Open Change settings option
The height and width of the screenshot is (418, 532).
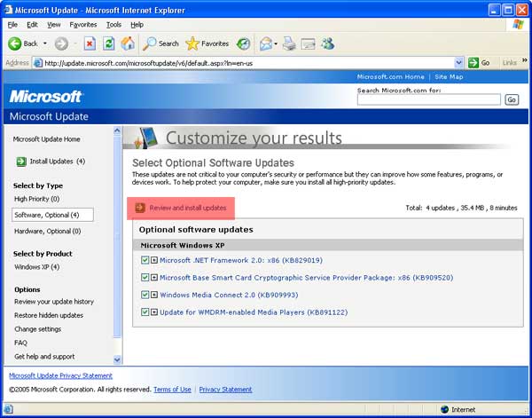point(37,329)
